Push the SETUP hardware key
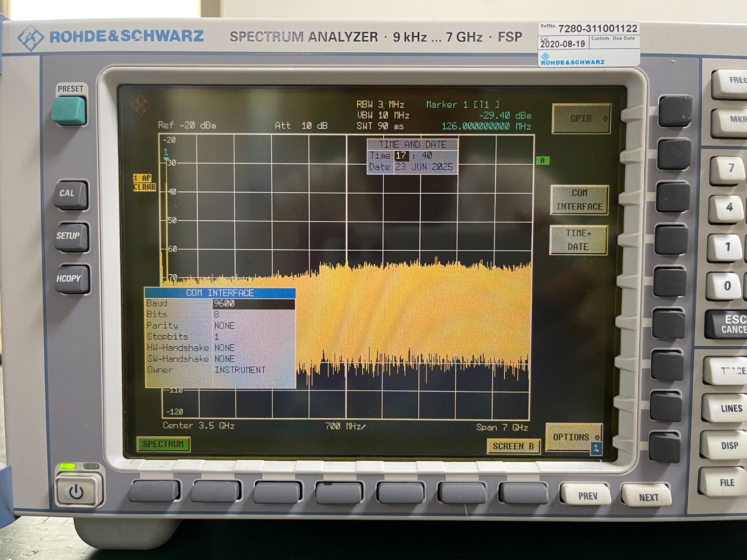 [71, 237]
